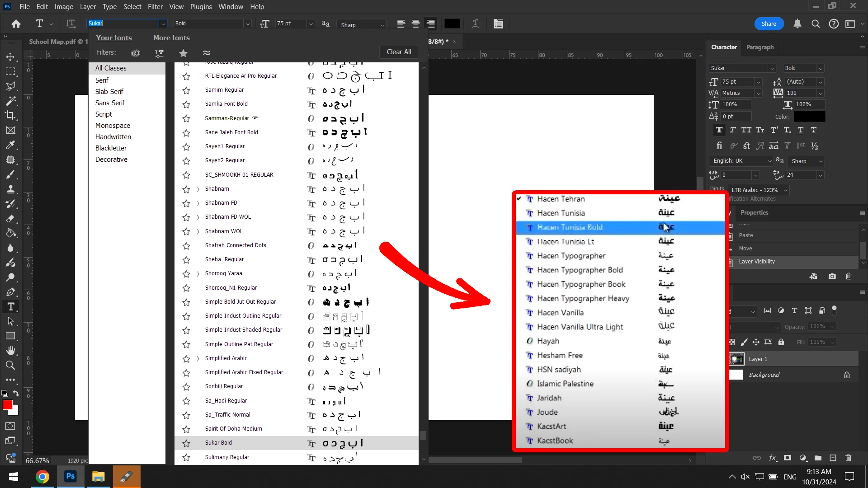The width and height of the screenshot is (868, 488).
Task: Select the Sans Serif font class
Action: 110,103
